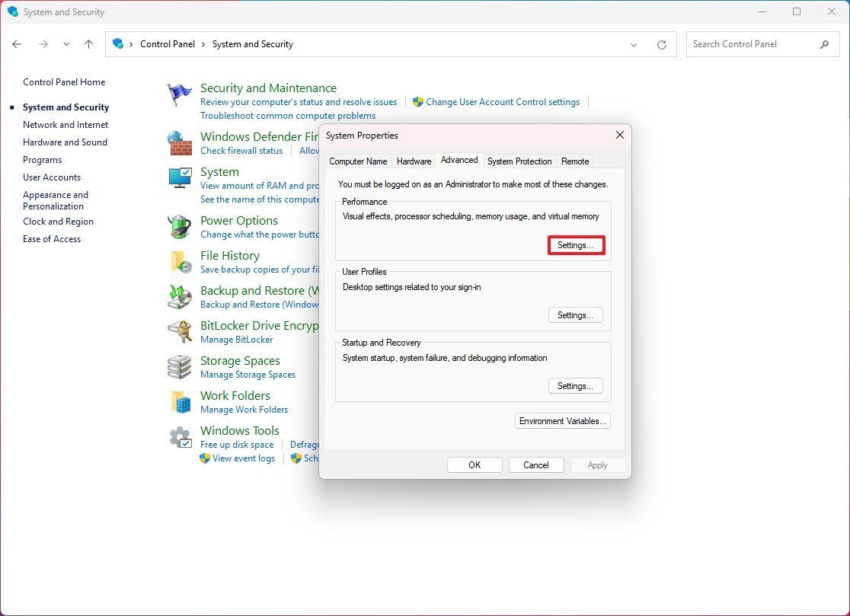
Task: Open Performance Settings in System Properties
Action: click(x=576, y=244)
